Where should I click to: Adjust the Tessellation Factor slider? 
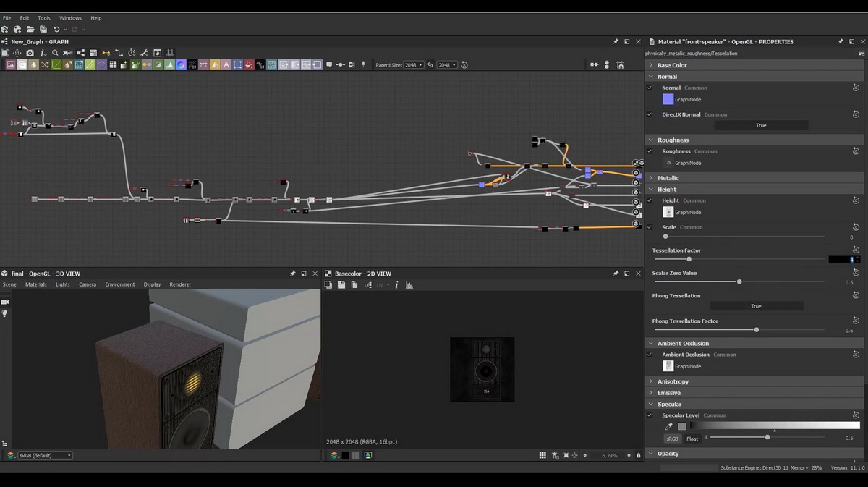[739, 259]
